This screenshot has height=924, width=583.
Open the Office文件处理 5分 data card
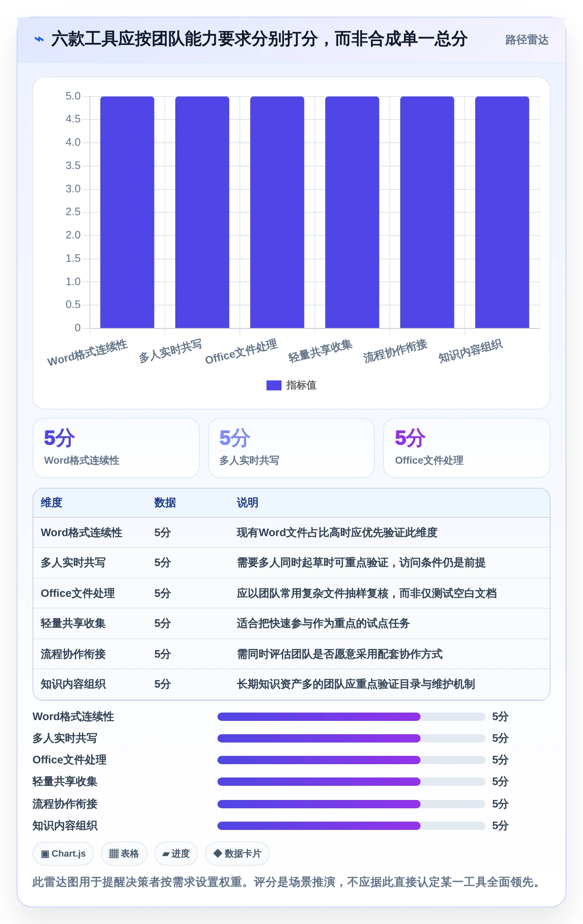pos(467,448)
